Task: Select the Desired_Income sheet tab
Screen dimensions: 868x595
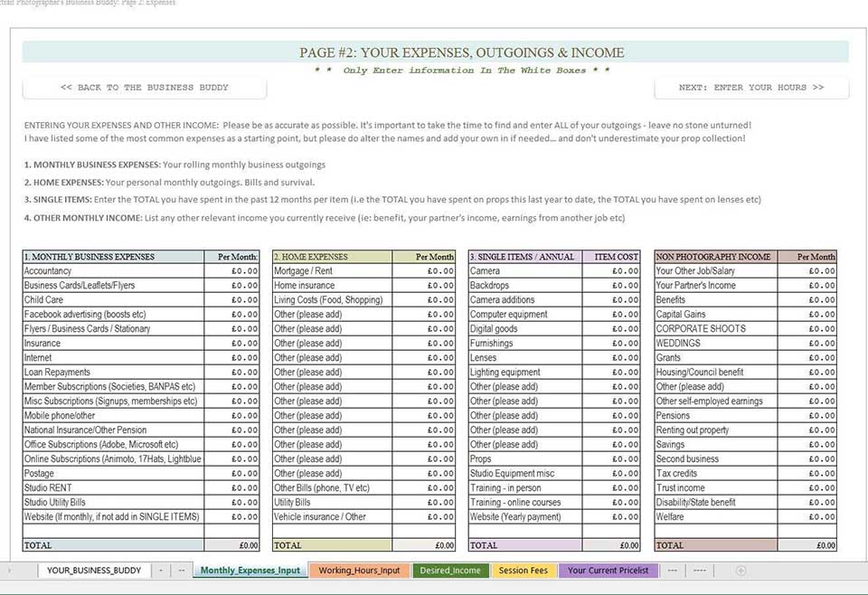Action: click(x=450, y=570)
